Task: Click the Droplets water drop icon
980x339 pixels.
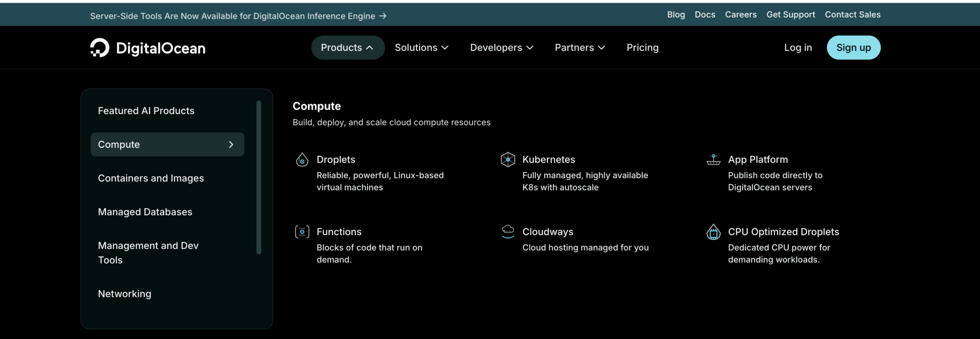Action: point(302,160)
